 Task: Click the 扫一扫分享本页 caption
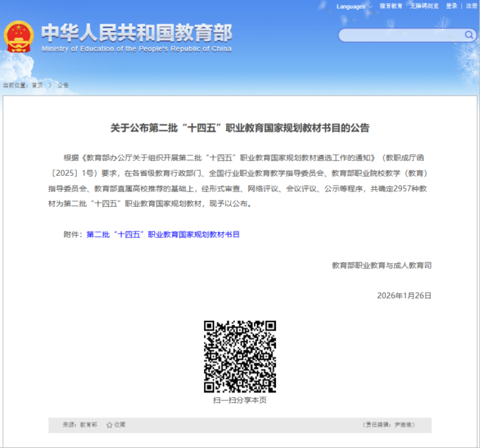click(x=240, y=400)
